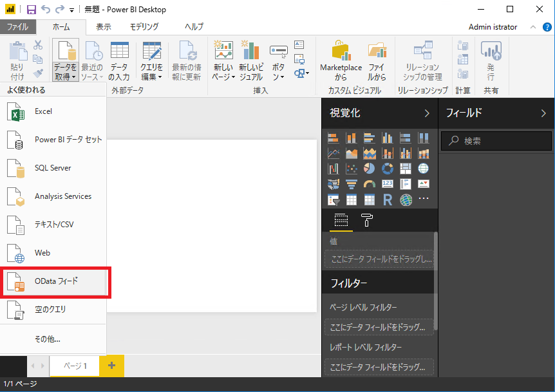Click the フィールド search box
Image resolution: width=555 pixels, height=392 pixels.
coord(496,141)
